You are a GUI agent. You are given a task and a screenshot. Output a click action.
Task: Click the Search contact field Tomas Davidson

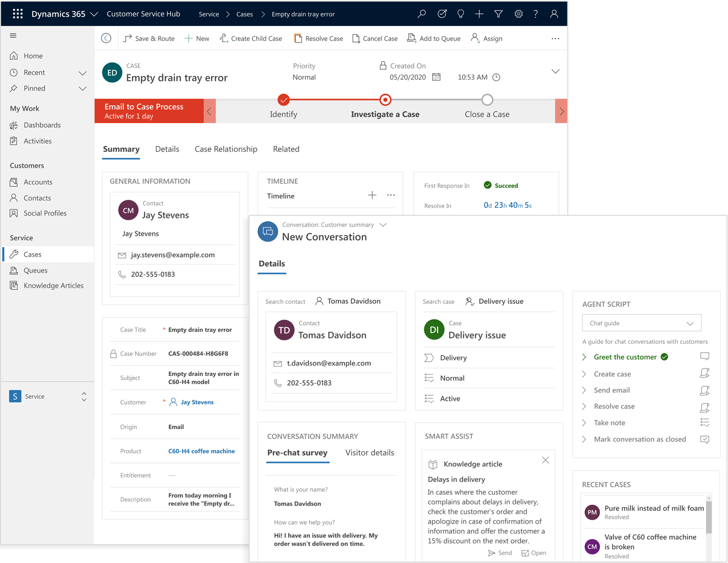click(348, 301)
